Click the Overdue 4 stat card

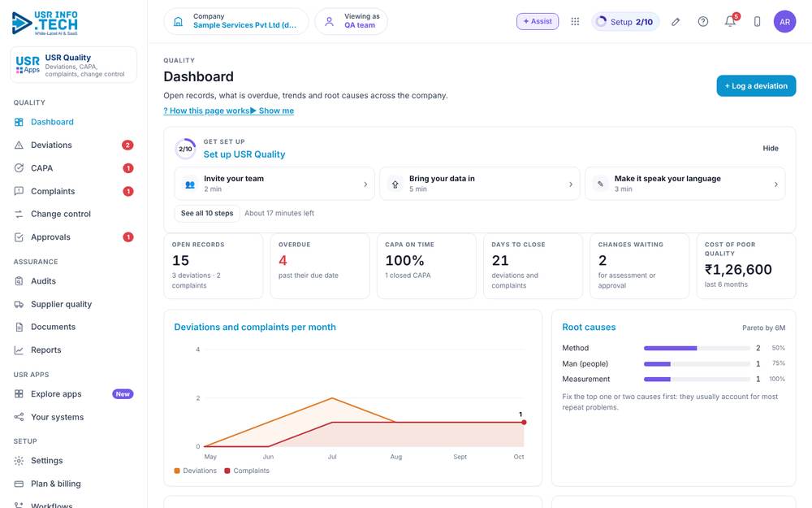(x=320, y=266)
